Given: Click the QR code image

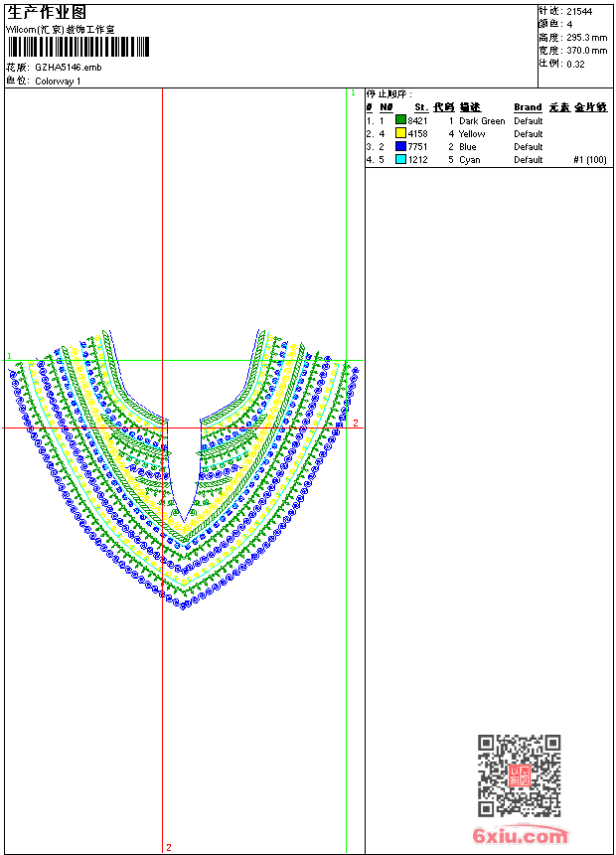Looking at the screenshot, I should pos(519,775).
